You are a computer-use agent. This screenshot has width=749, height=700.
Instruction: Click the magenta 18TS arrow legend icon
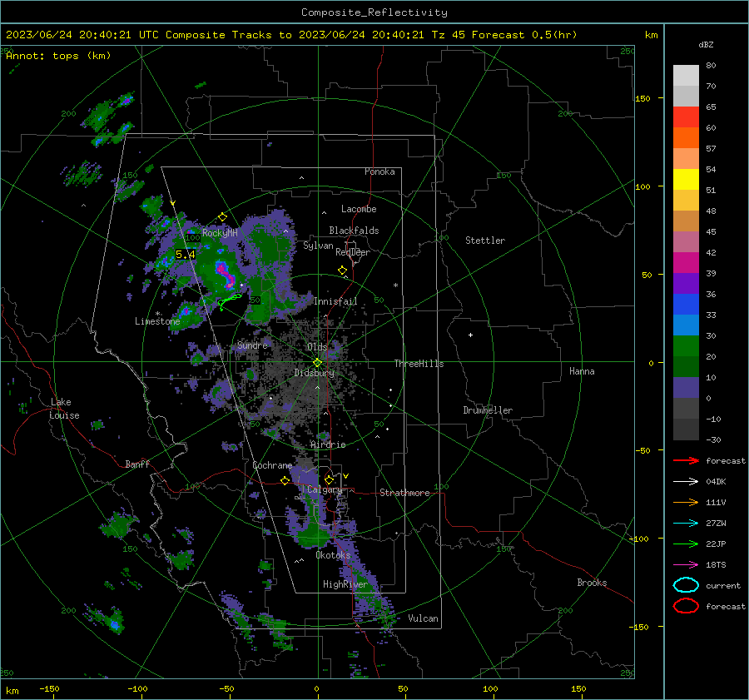(686, 565)
